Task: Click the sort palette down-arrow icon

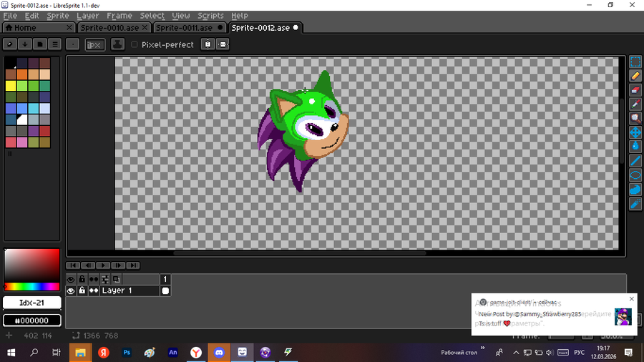Action: coord(25,44)
